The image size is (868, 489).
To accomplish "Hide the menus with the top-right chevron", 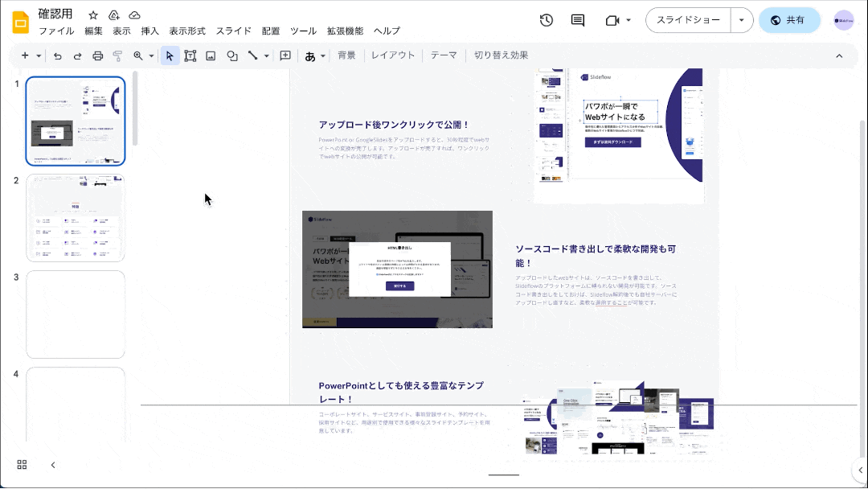I will pos(839,56).
